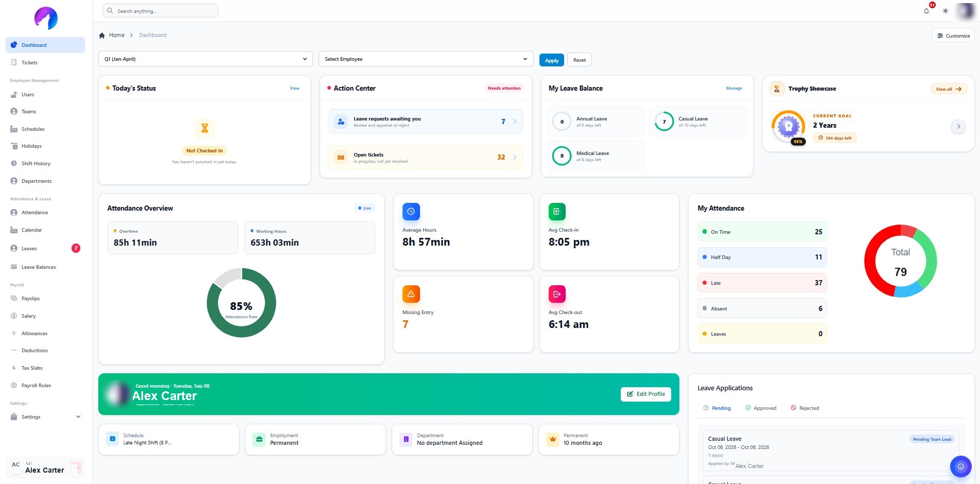The width and height of the screenshot is (980, 484).
Task: Click View link in Today's Status
Action: click(x=294, y=89)
